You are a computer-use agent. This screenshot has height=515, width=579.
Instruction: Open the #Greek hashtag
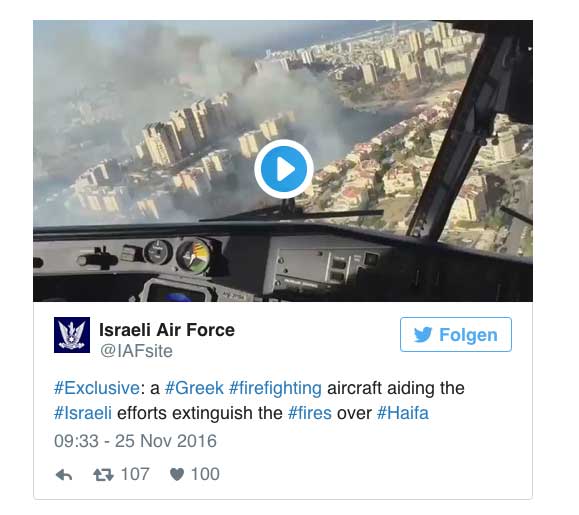[x=194, y=388]
